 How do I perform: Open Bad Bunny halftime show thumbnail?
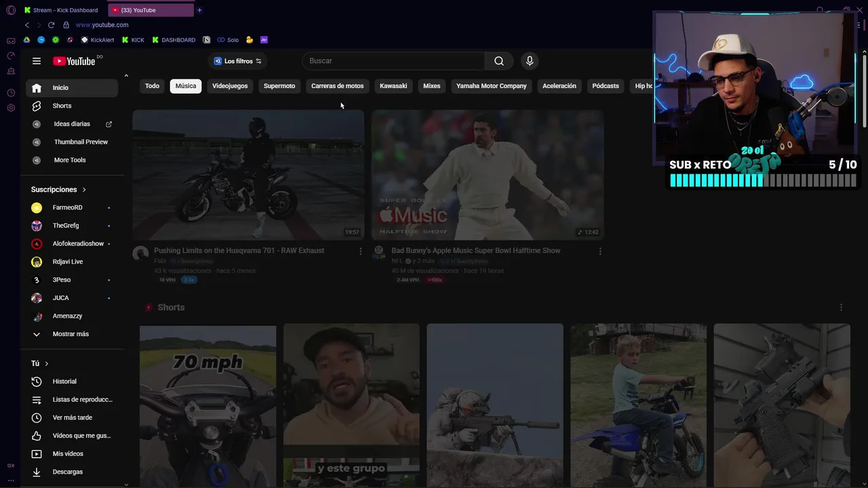coord(488,175)
